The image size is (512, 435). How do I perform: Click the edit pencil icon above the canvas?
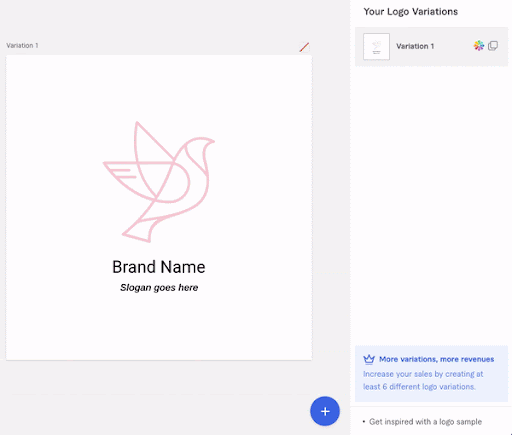304,47
